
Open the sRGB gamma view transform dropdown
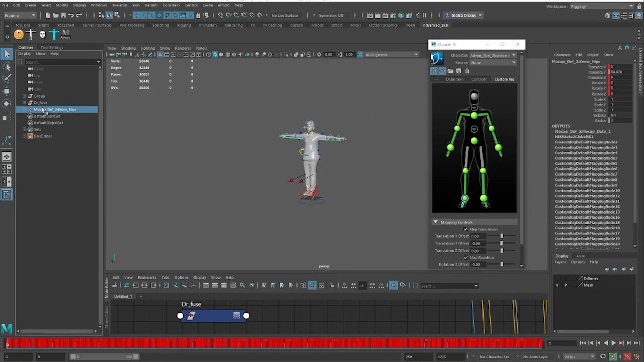390,55
